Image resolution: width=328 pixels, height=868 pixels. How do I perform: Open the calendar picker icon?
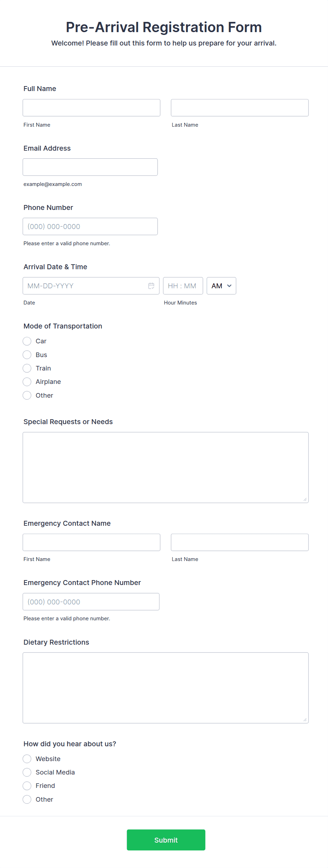[x=151, y=286]
